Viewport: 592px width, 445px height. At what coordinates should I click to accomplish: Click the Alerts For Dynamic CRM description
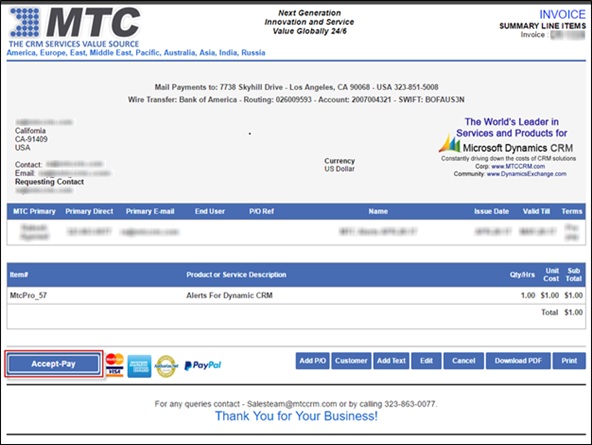(229, 296)
